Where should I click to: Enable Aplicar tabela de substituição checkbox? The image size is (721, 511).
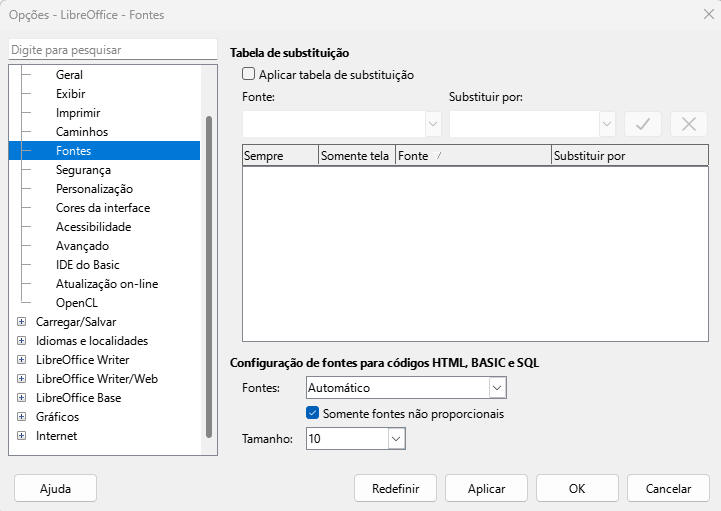pos(248,74)
